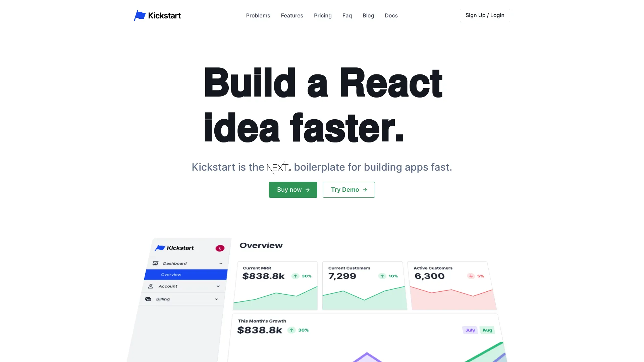Toggle the upward growth indicator on This Month's Growth

(x=291, y=330)
